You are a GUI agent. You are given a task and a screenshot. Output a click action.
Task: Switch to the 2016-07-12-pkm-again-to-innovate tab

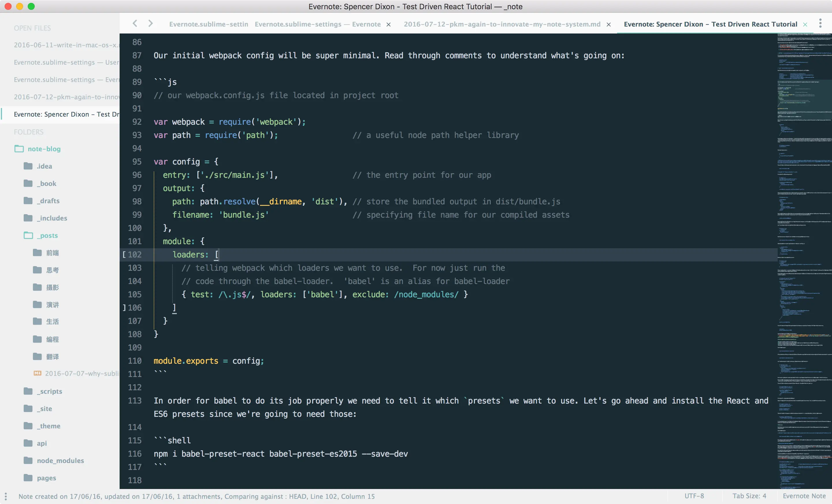coord(502,24)
